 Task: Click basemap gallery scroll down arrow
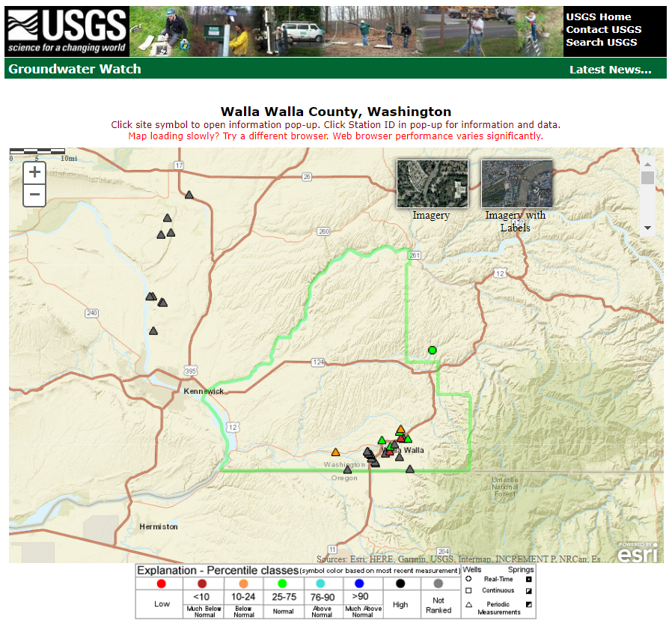[x=647, y=228]
